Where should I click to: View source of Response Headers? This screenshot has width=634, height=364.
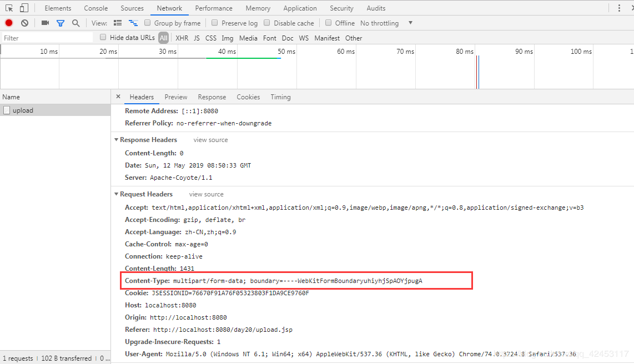(210, 140)
